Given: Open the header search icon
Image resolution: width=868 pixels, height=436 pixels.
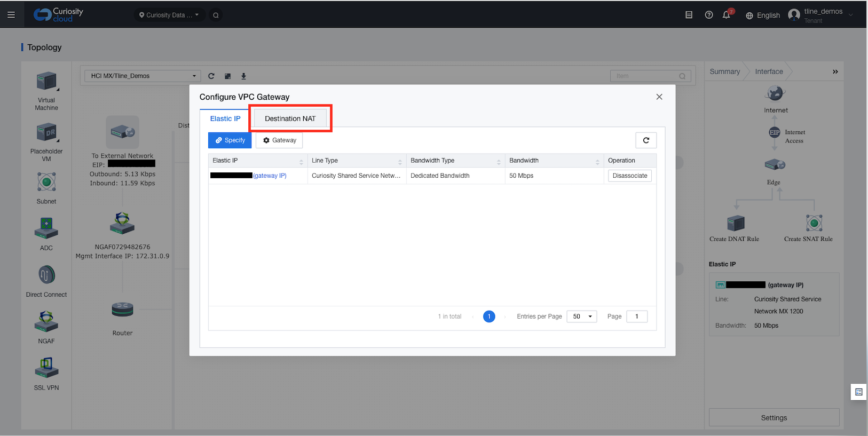Looking at the screenshot, I should [x=216, y=15].
